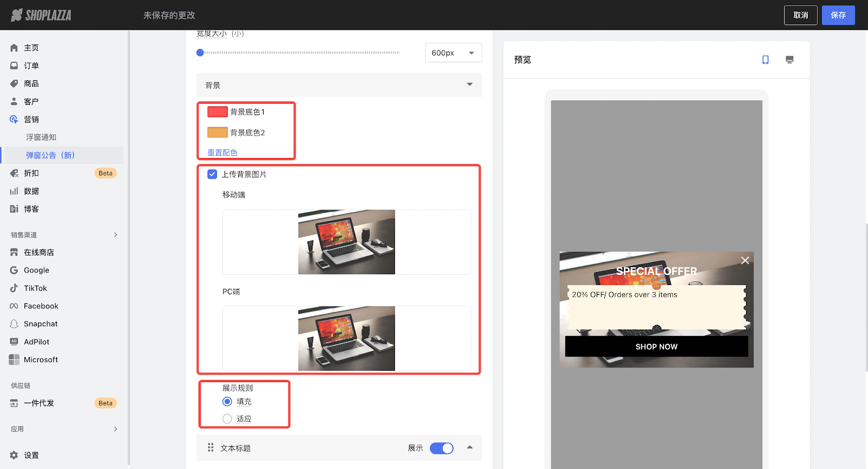Viewport: 868px width, 469px height.
Task: Click the page vertical scrollbar
Action: (x=866, y=296)
